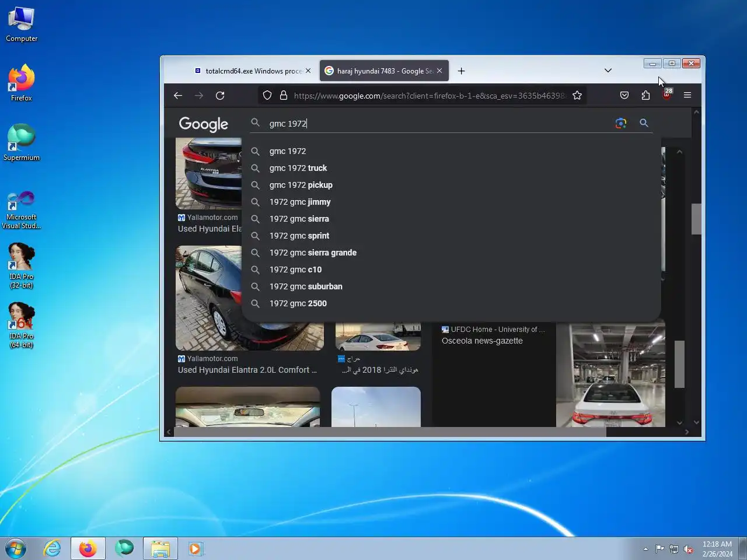This screenshot has width=747, height=560.
Task: Switch to the totalcmd64.exe Windows process tab
Action: (x=253, y=71)
